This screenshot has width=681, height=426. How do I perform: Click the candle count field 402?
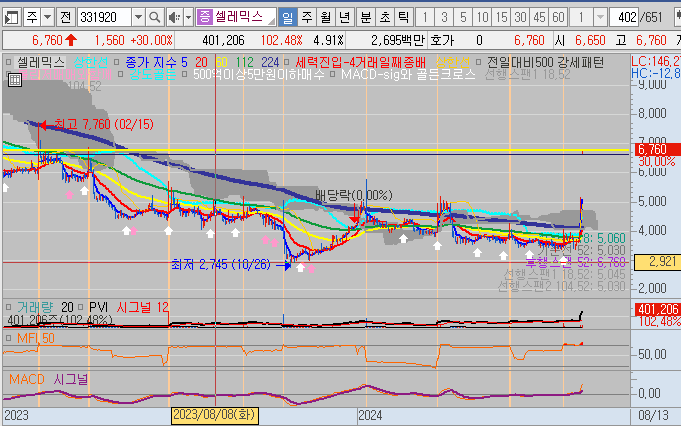624,17
